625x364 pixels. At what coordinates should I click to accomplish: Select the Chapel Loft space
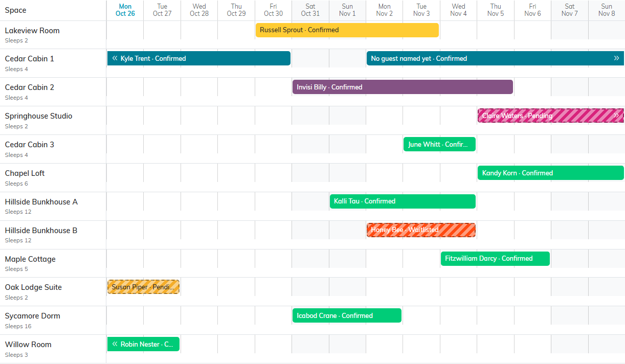coord(25,173)
